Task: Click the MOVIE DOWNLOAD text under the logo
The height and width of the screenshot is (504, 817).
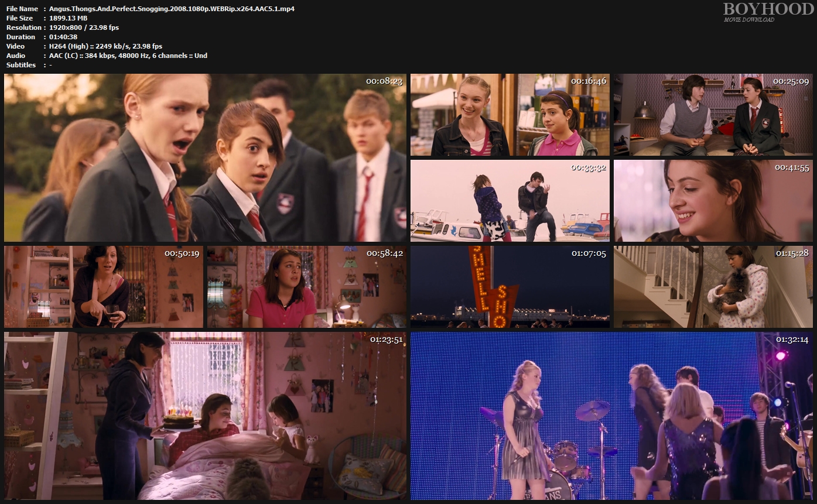Action: [x=748, y=20]
